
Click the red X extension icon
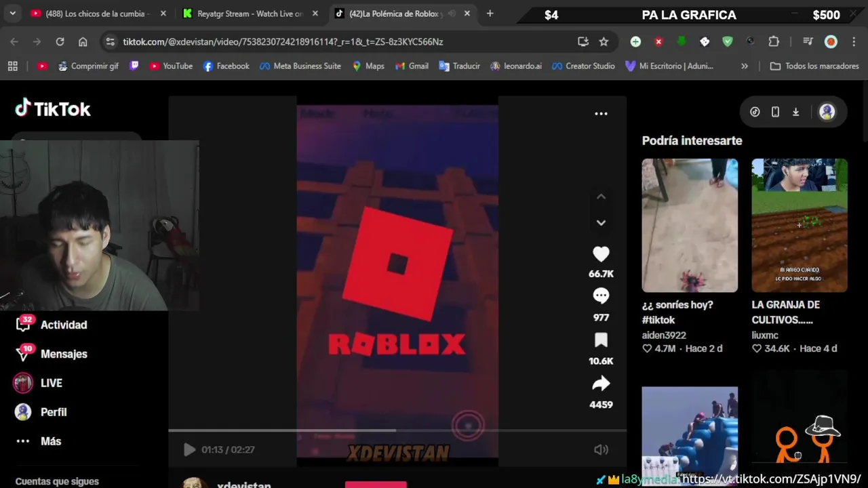658,41
